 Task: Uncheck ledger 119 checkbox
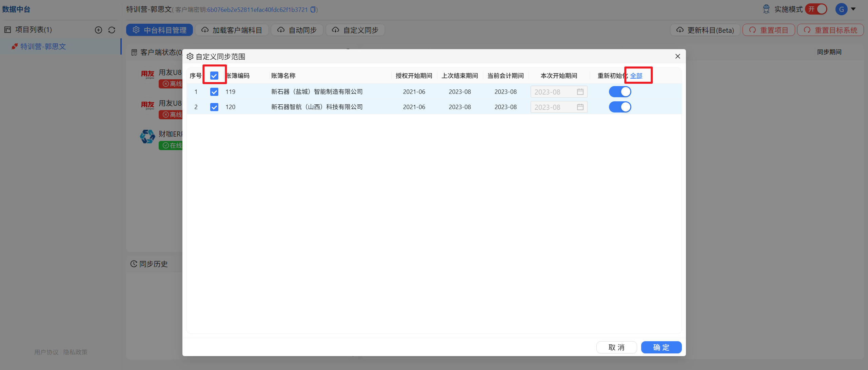[214, 92]
